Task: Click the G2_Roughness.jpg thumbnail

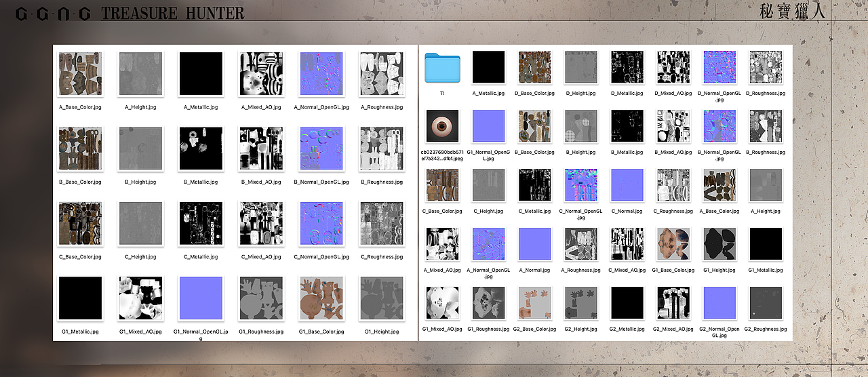Action: click(765, 303)
